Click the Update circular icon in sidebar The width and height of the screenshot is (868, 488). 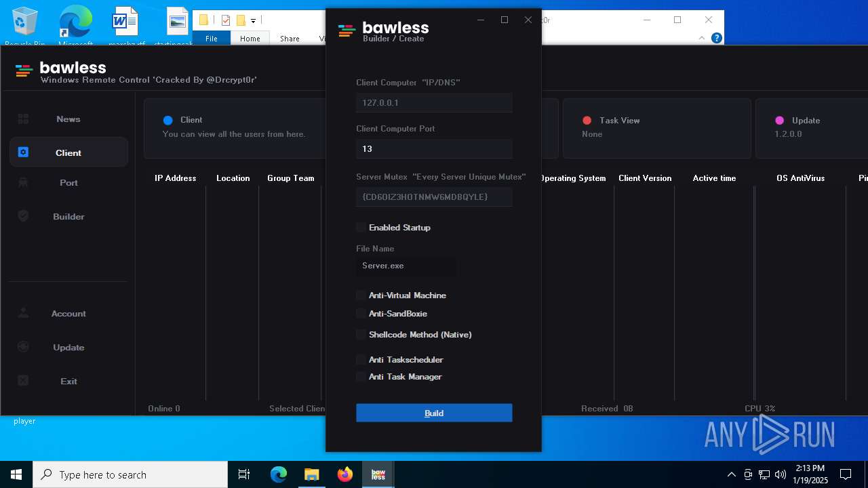coord(23,347)
